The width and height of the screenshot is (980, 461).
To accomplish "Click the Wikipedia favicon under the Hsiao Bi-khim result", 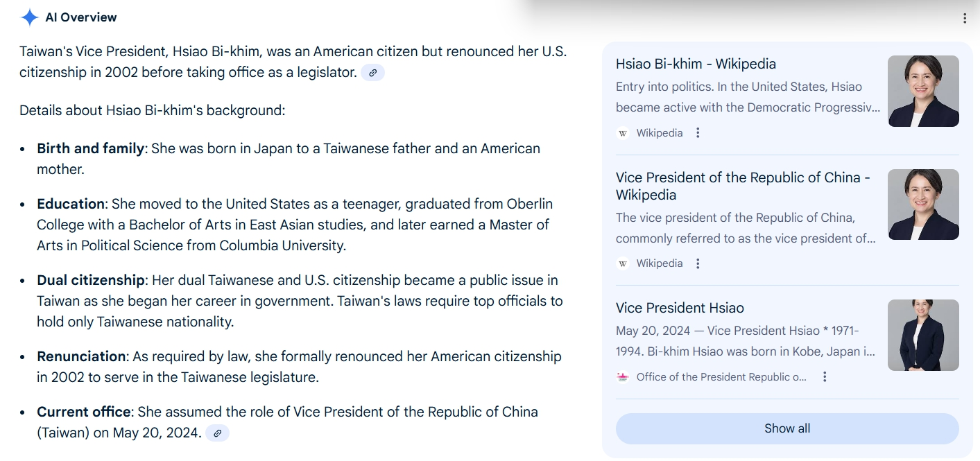I will click(x=623, y=133).
